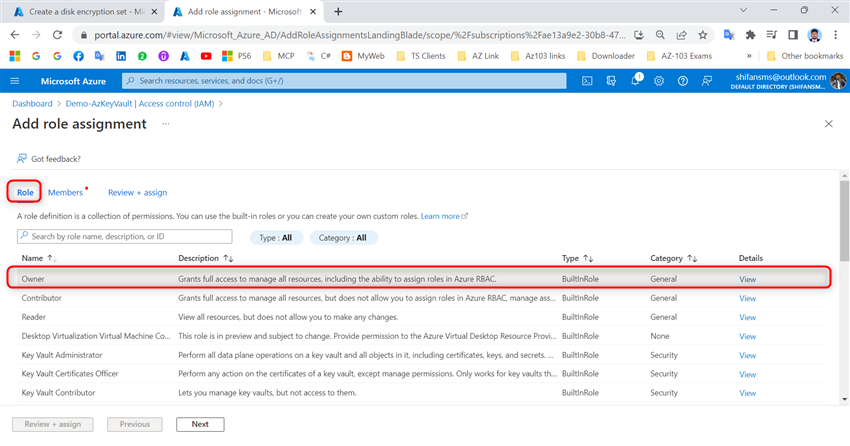Open the Directories + subscriptions filter icon
Viewport: 850px width, 446px height.
coord(611,81)
